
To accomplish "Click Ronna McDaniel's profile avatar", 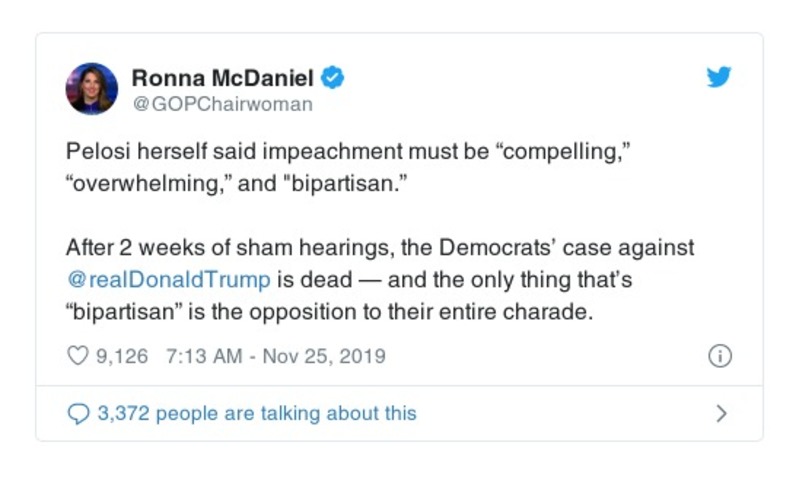I will click(92, 88).
